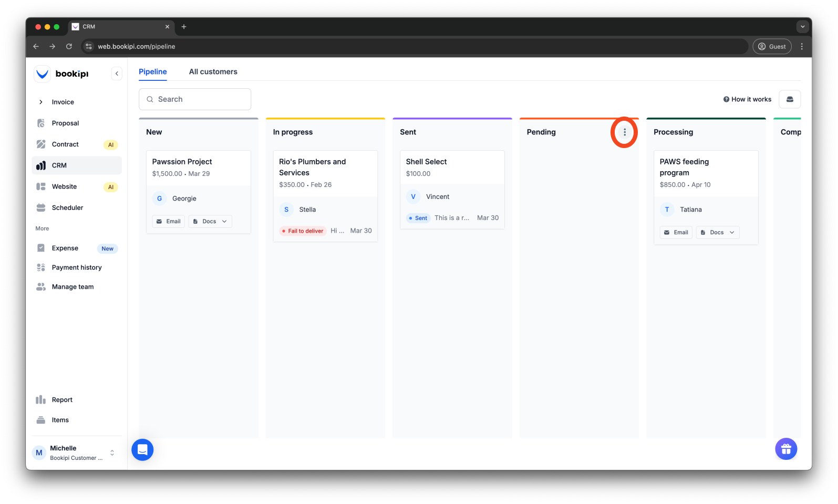Open Manage team
The height and width of the screenshot is (504, 838).
(77, 287)
